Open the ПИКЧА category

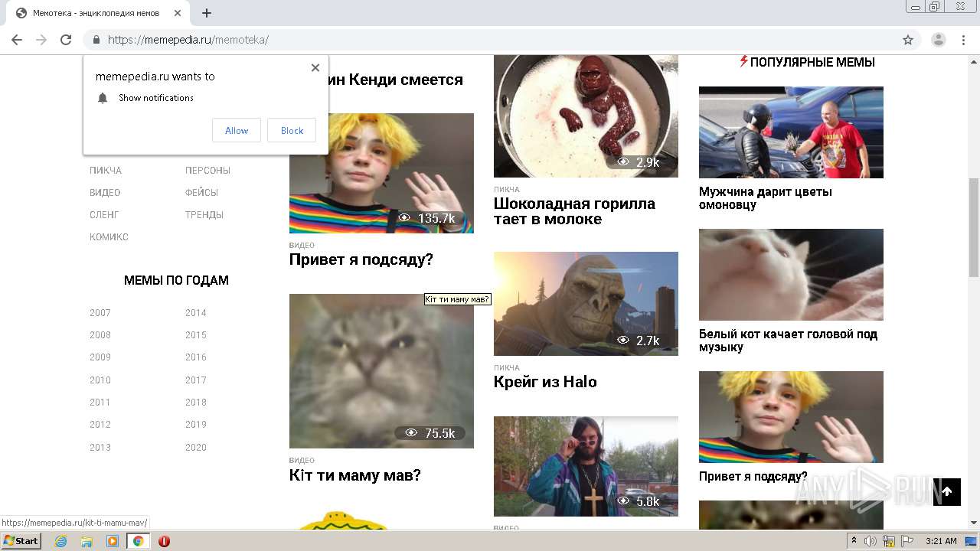click(x=106, y=171)
